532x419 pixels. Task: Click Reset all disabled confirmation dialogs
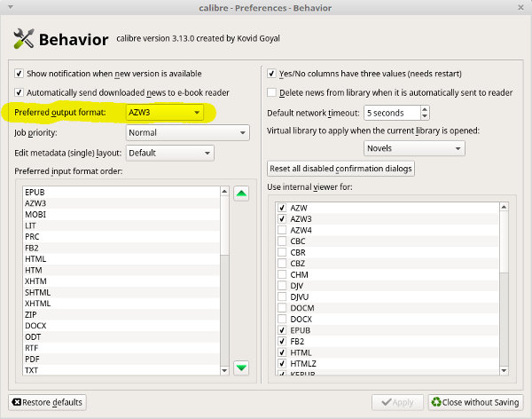pos(340,169)
